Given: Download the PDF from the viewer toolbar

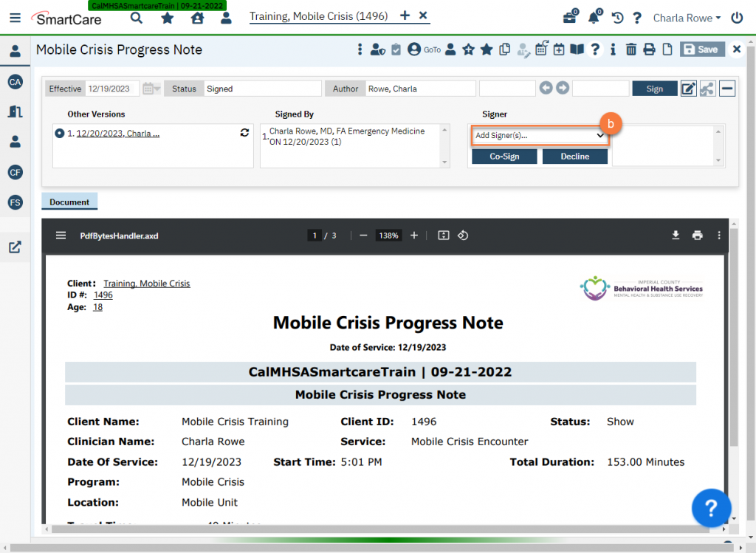Looking at the screenshot, I should click(x=675, y=235).
